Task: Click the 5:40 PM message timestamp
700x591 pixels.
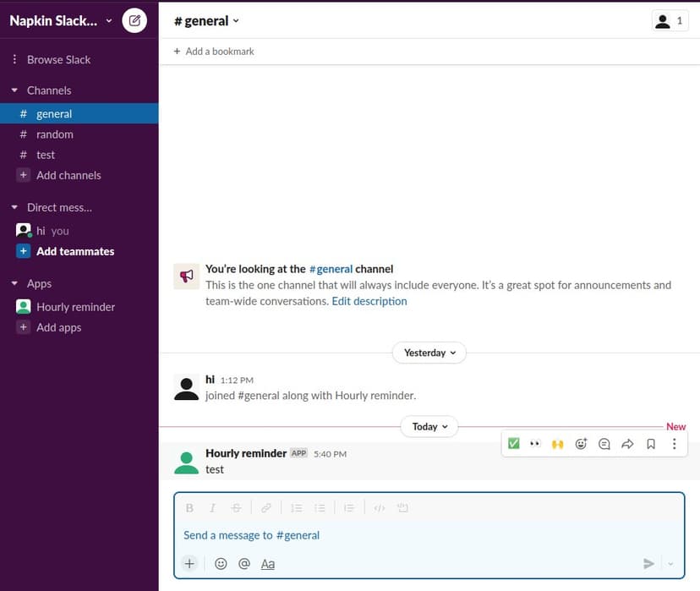Action: [330, 454]
